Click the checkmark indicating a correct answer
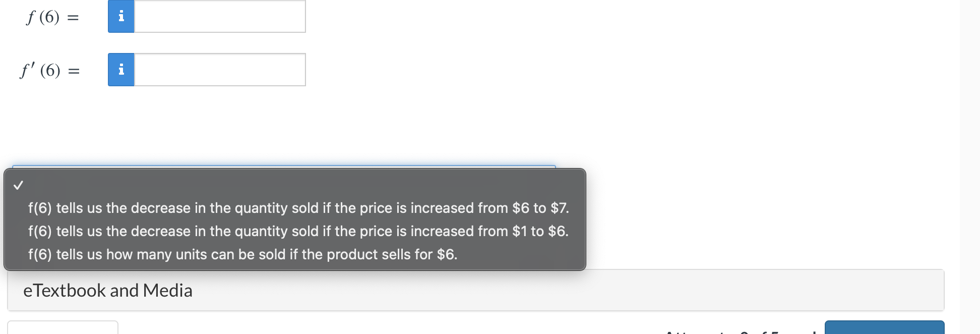 (x=19, y=186)
